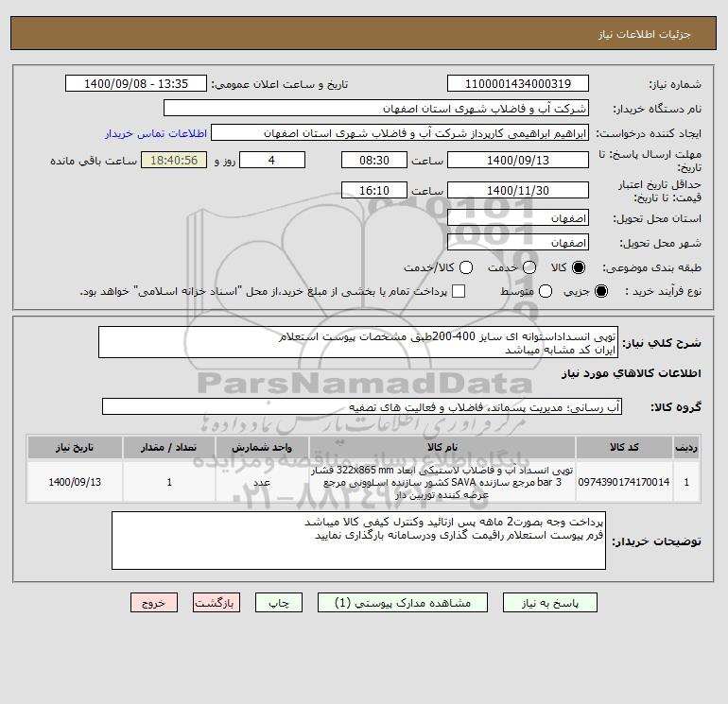The height and width of the screenshot is (704, 728).
Task: Click the چاپ print button
Action: pyautogui.click(x=279, y=603)
